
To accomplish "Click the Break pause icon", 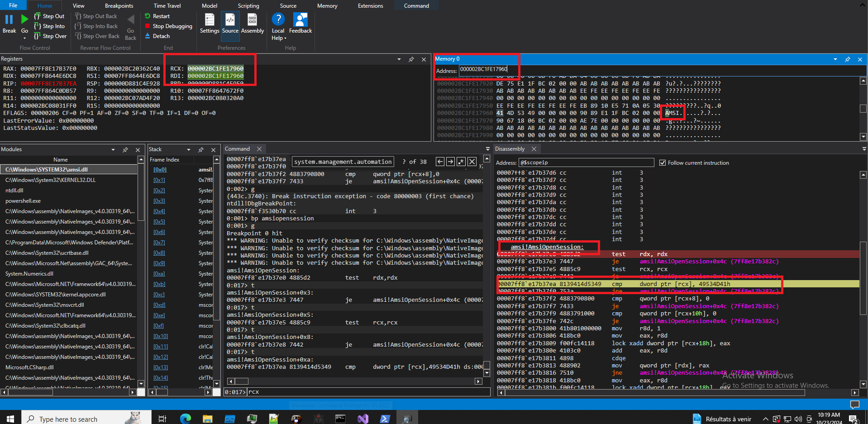I will 9,19.
